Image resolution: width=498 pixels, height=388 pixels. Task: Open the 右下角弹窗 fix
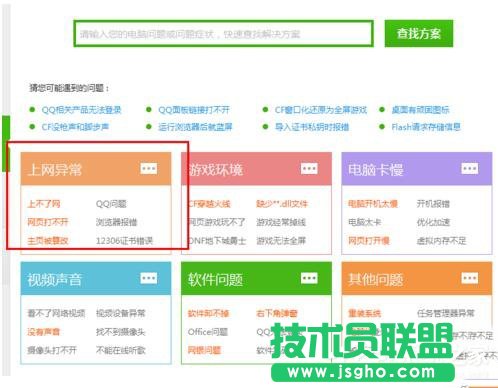click(277, 313)
